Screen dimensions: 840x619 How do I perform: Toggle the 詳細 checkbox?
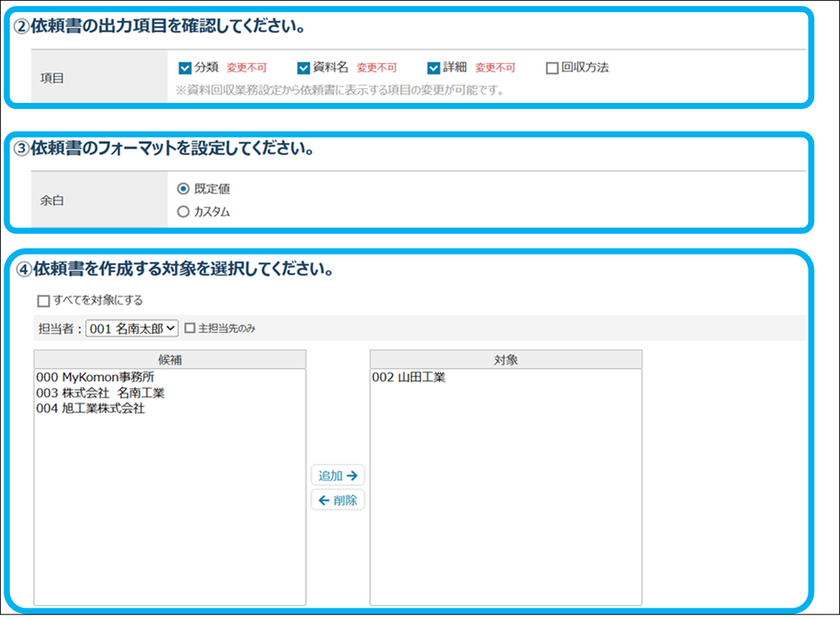[434, 68]
